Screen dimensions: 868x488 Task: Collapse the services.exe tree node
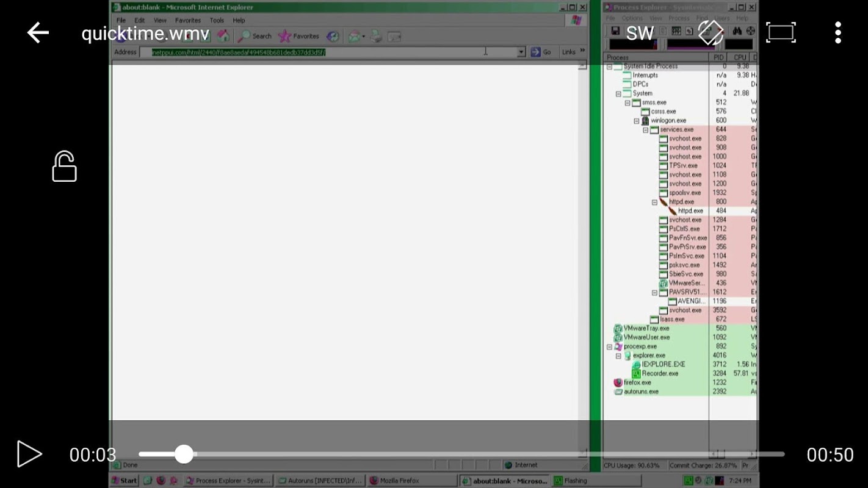pos(646,130)
